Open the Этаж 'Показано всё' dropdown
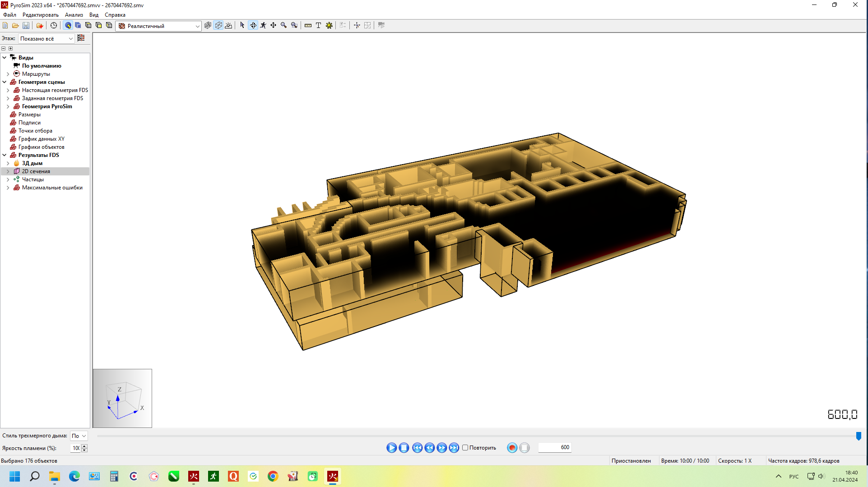 point(46,39)
